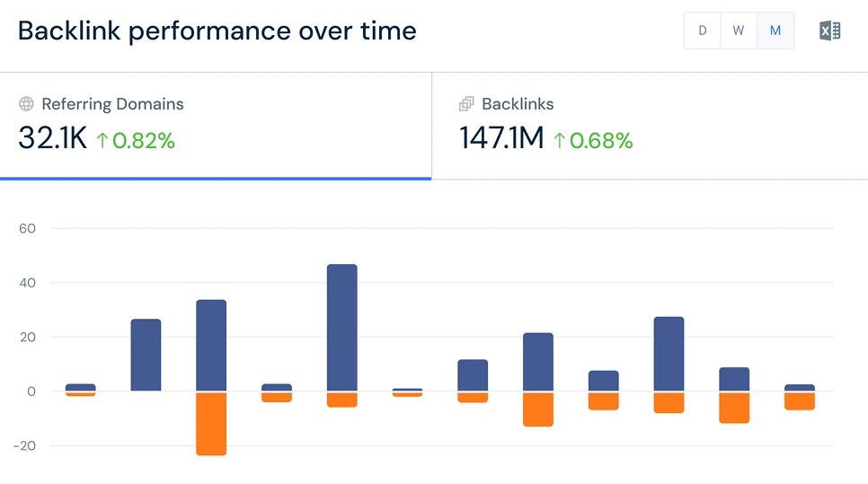The width and height of the screenshot is (868, 484).
Task: Click the Backlink performance over time heading
Action: pos(217,31)
